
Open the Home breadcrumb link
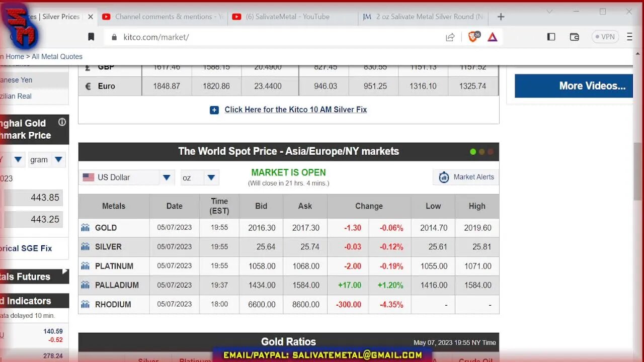(x=15, y=56)
